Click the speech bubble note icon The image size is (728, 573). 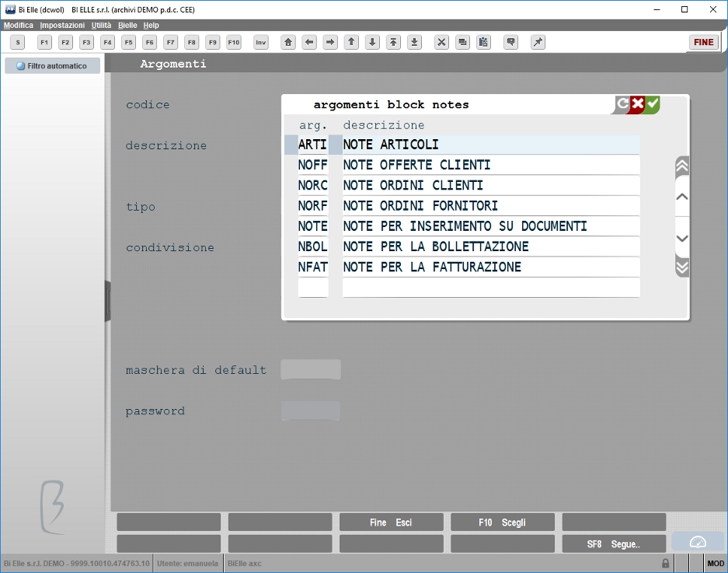click(x=510, y=42)
